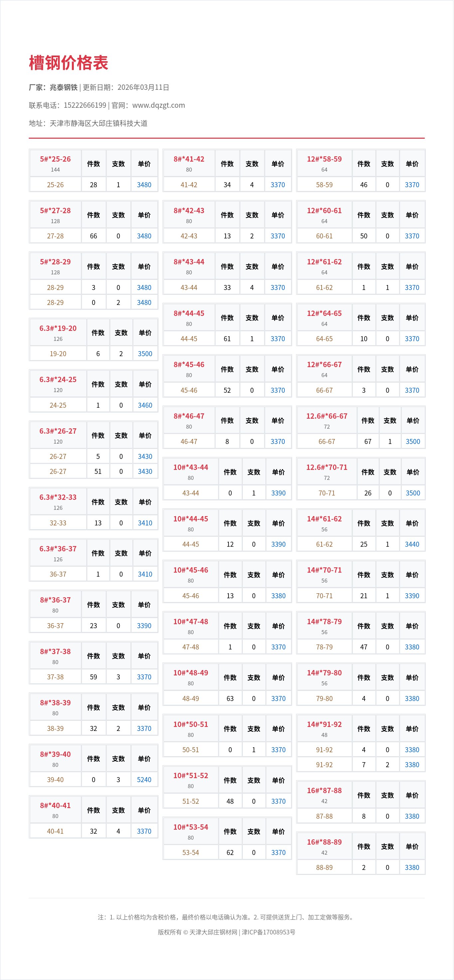Select the 5#*25-26 spec header
The height and width of the screenshot is (980, 454).
point(56,159)
